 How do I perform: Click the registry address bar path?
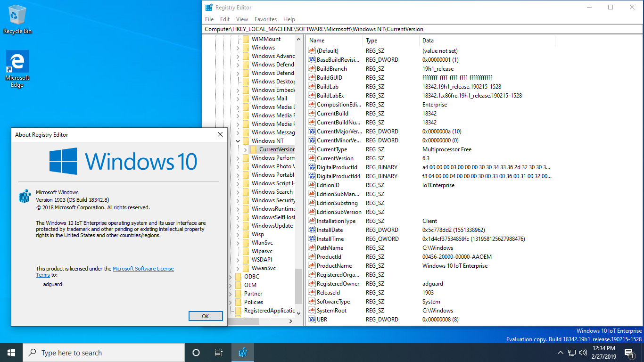click(423, 29)
